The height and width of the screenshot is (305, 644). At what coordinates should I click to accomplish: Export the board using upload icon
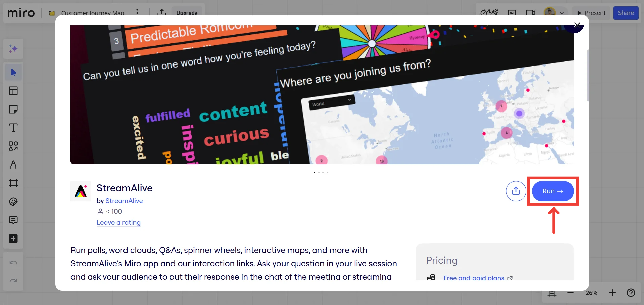[162, 12]
